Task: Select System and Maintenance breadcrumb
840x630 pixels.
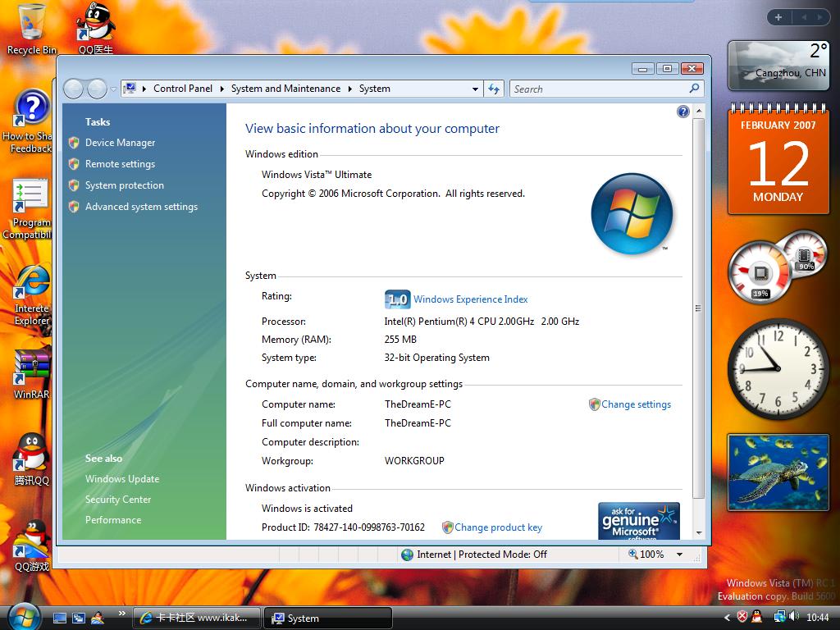Action: (285, 89)
